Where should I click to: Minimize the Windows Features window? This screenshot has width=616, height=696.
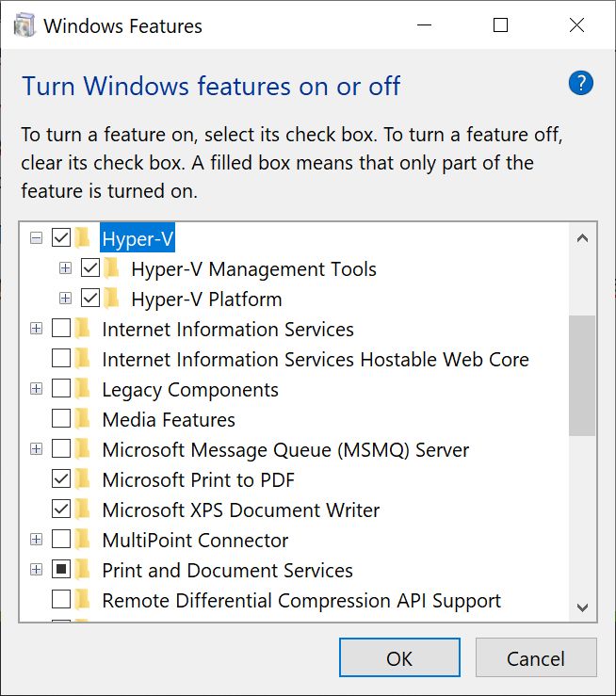[x=424, y=24]
